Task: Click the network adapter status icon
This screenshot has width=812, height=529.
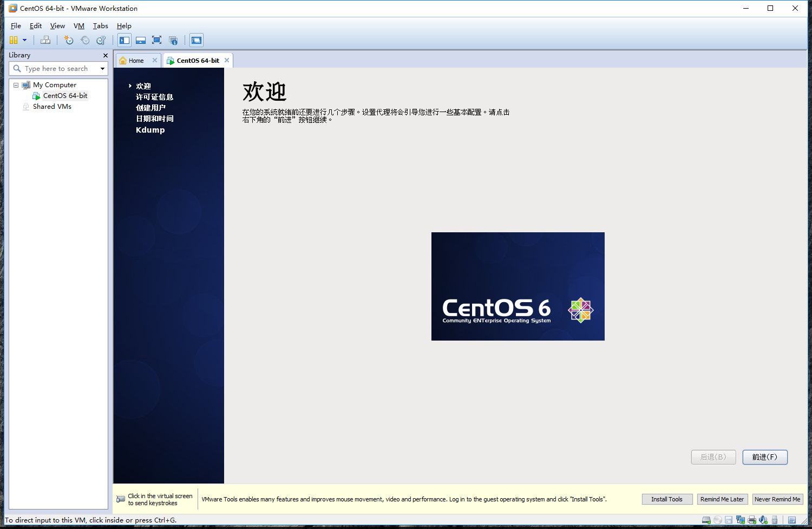Action: tap(741, 520)
